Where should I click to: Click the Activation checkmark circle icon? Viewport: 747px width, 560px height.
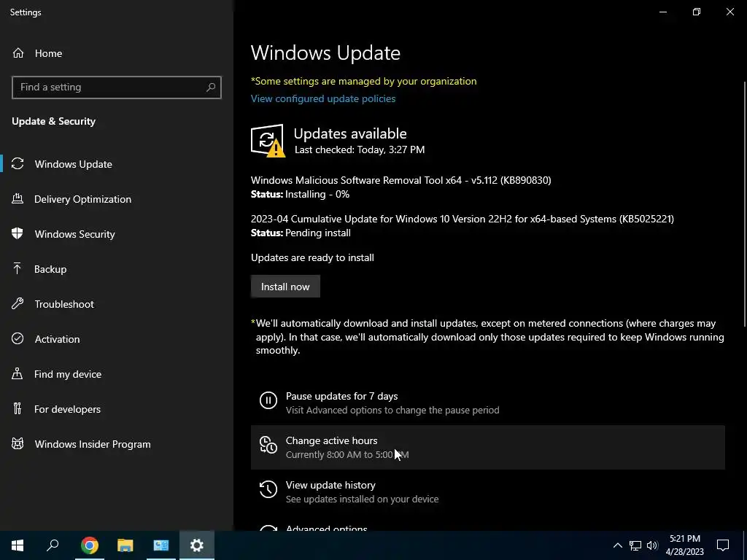coord(18,338)
